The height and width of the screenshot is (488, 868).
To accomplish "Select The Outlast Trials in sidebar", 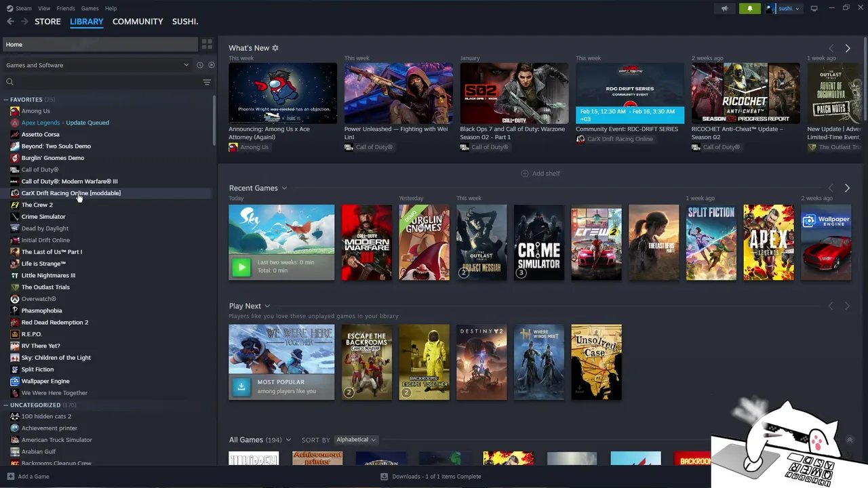I will [x=45, y=287].
